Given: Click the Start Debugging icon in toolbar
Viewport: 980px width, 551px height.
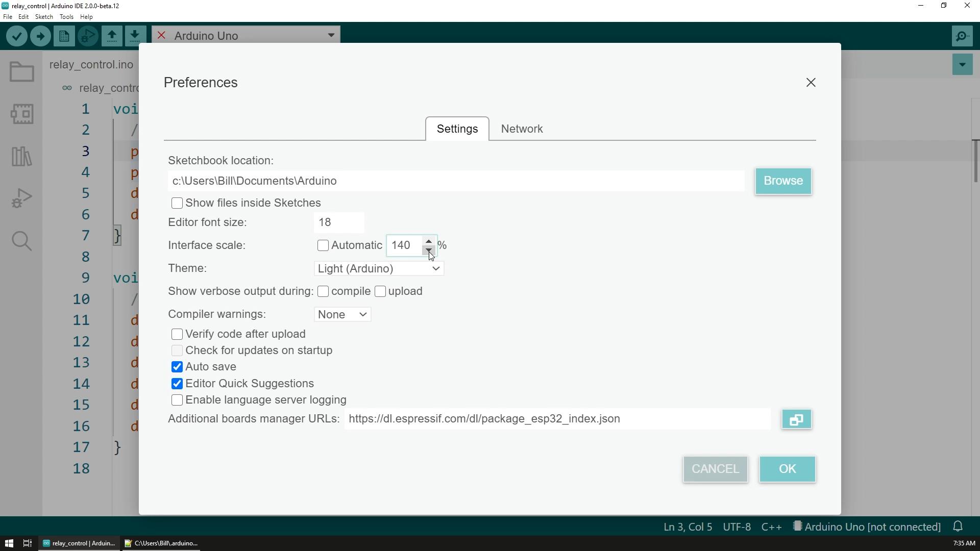Looking at the screenshot, I should [88, 36].
